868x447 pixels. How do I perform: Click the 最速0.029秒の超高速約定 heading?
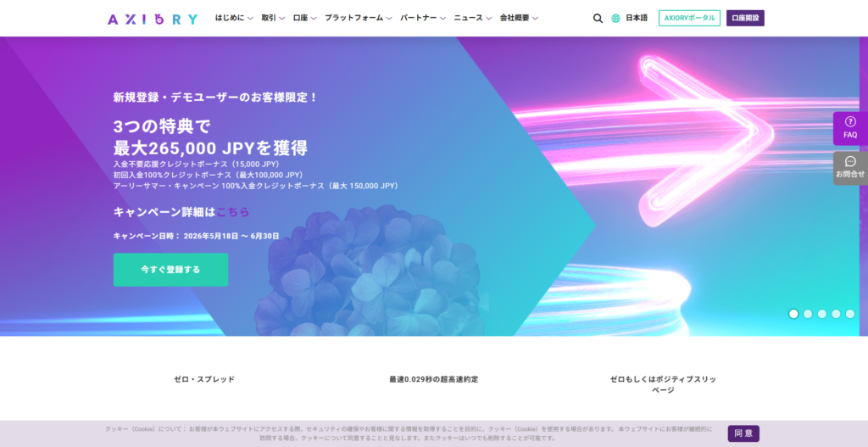[433, 379]
